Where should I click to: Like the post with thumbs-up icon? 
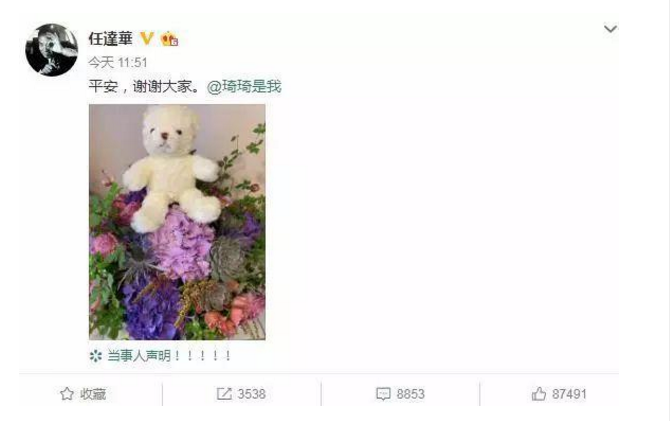coord(539,394)
